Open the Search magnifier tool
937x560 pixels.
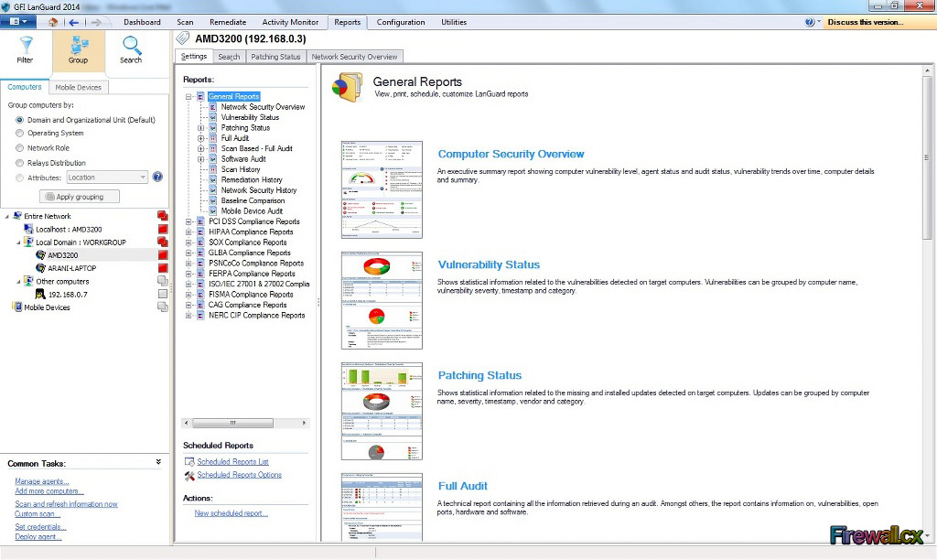[131, 46]
